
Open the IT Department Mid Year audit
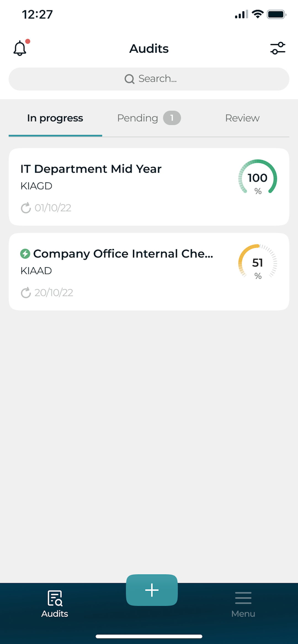point(91,169)
